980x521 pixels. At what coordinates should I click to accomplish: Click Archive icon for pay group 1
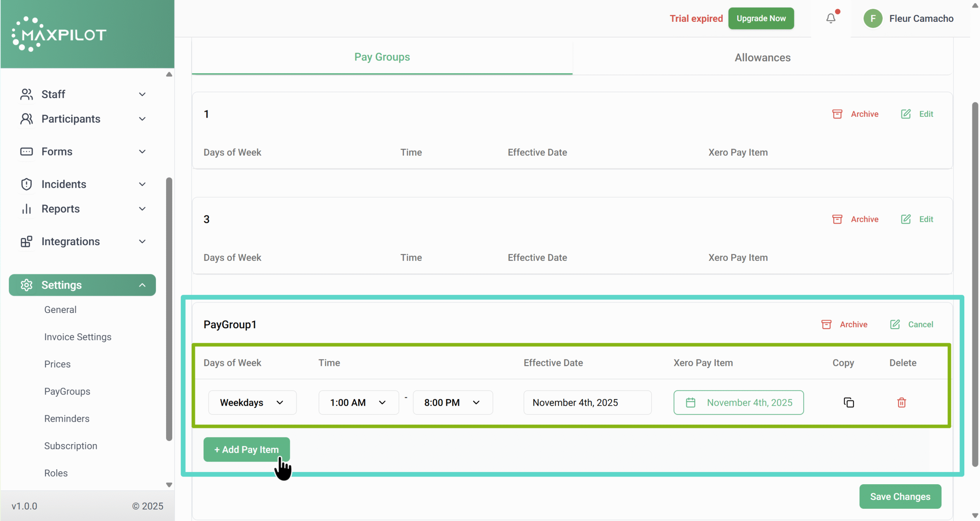pos(837,114)
